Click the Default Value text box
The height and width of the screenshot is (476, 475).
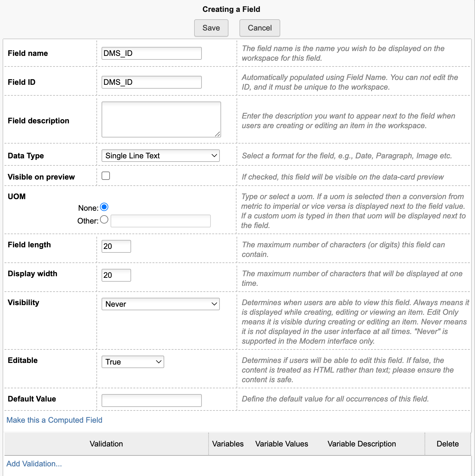pos(151,401)
